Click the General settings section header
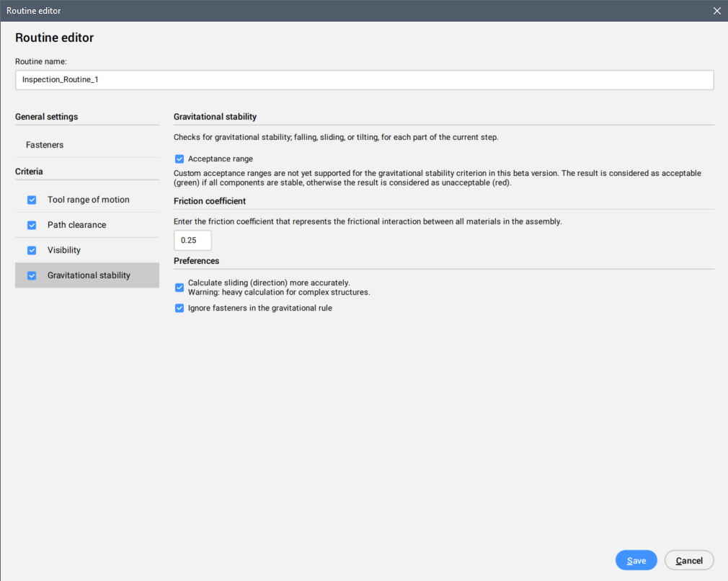The width and height of the screenshot is (728, 581). coord(47,117)
